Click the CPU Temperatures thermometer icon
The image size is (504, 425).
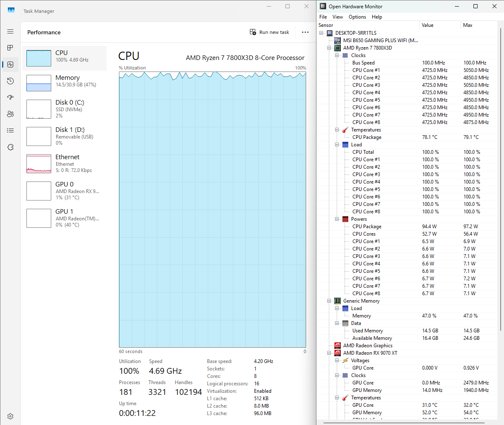point(345,130)
